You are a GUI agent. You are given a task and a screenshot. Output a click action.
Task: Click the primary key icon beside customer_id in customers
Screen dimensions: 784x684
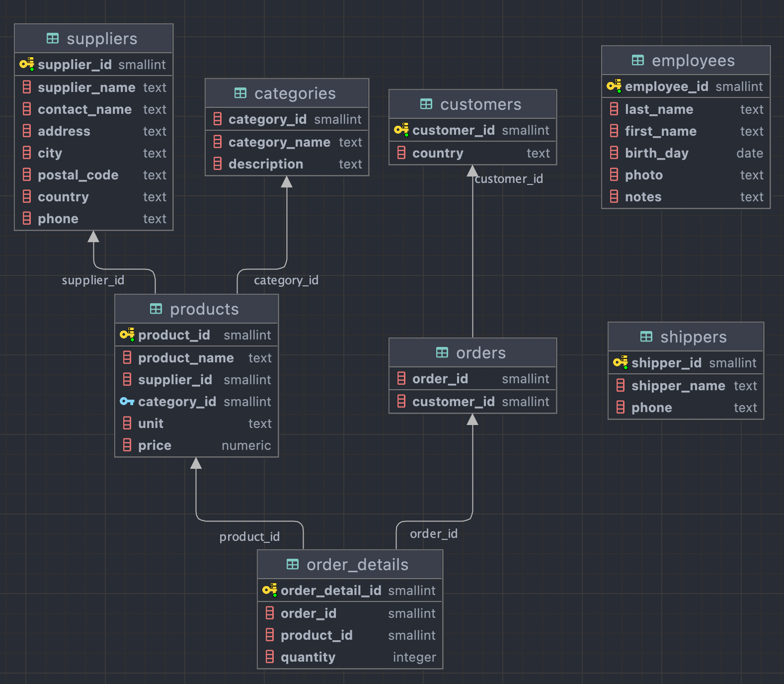click(401, 130)
